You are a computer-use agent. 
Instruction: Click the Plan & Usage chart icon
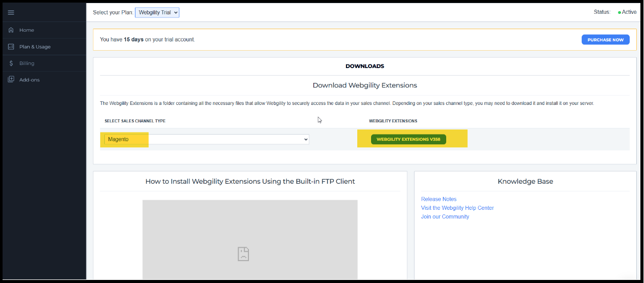pos(11,47)
